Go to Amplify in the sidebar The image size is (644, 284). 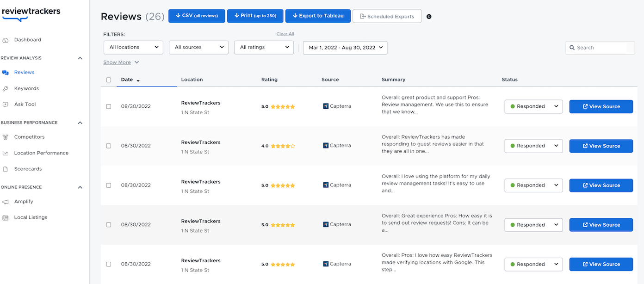(24, 201)
